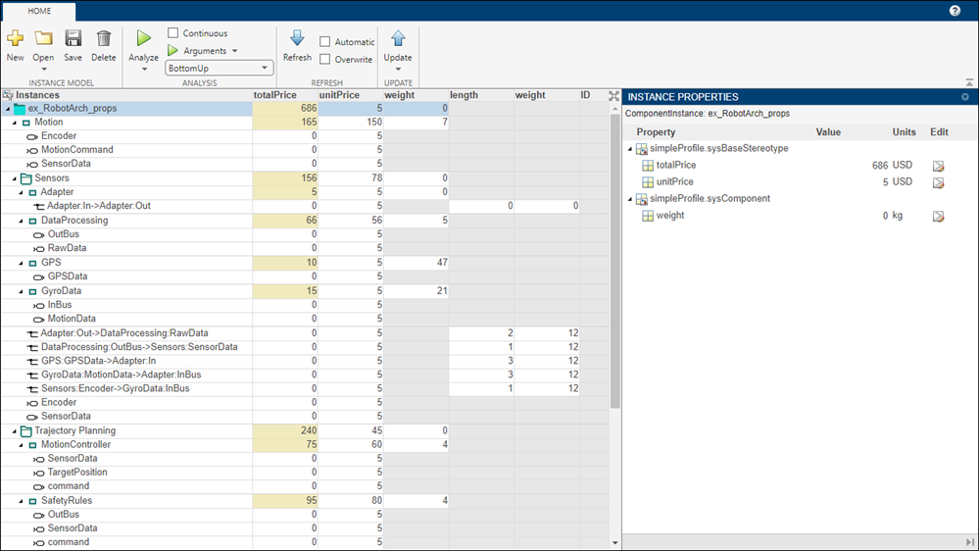The height and width of the screenshot is (551, 980).
Task: Open the BottomUp iteration order dropdown
Action: click(x=220, y=69)
